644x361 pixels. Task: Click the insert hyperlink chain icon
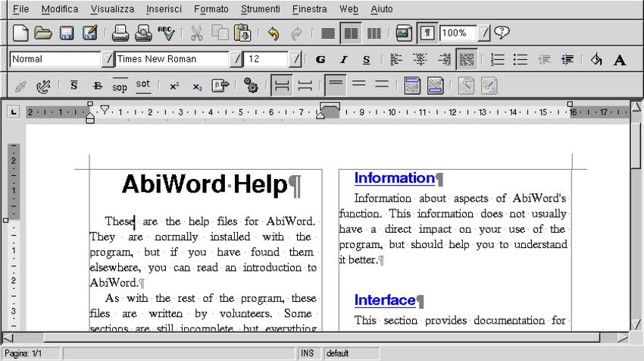[x=20, y=86]
